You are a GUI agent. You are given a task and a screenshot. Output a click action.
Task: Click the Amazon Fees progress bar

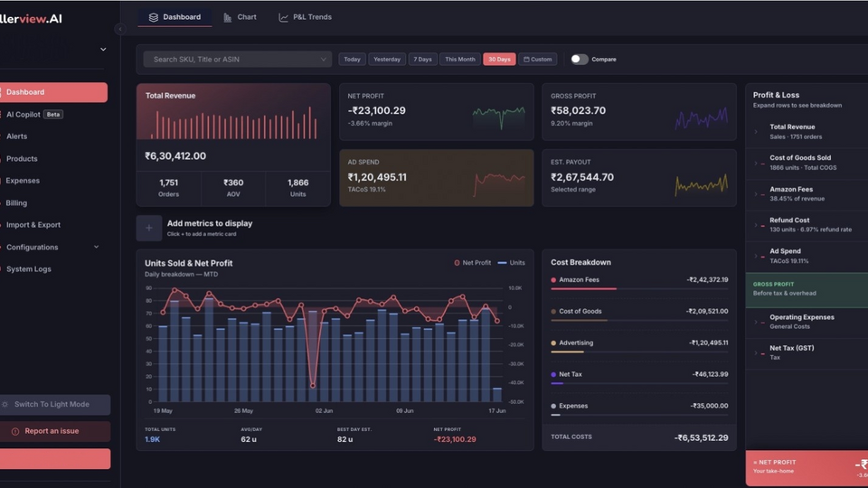point(639,289)
